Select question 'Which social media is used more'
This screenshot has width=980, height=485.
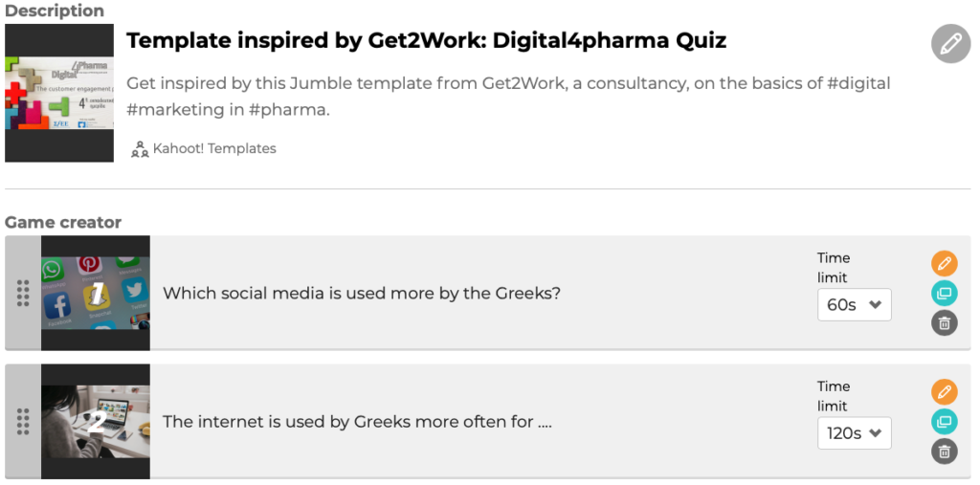pyautogui.click(x=362, y=293)
